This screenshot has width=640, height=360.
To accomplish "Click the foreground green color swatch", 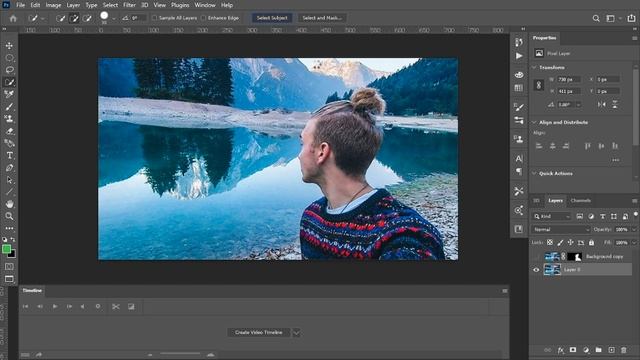I will (7, 249).
